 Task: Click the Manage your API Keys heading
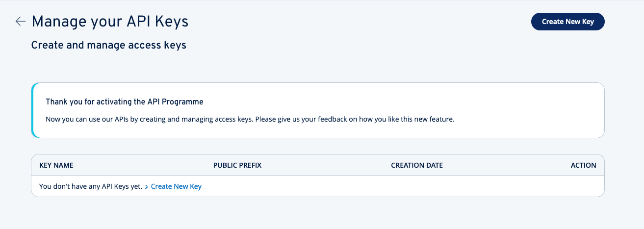[x=110, y=22]
